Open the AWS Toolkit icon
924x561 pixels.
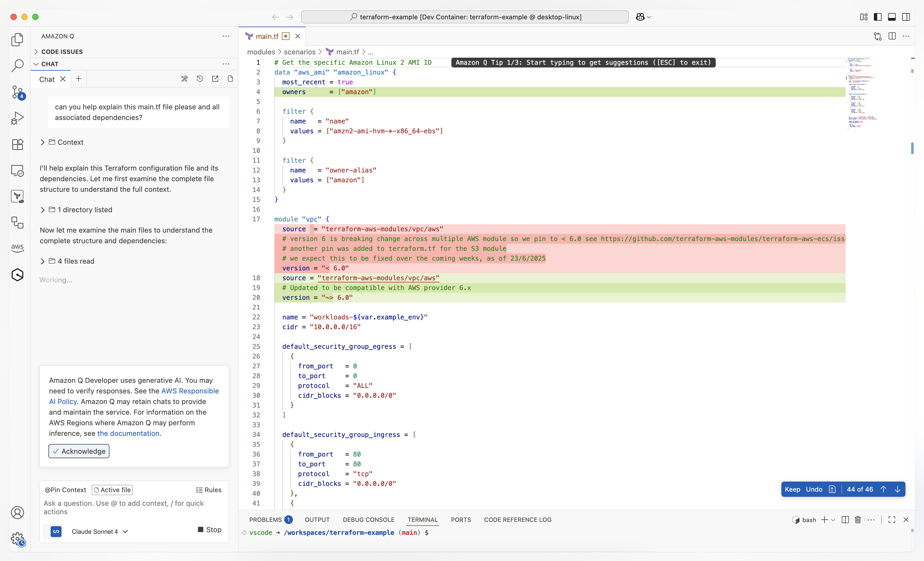click(17, 247)
